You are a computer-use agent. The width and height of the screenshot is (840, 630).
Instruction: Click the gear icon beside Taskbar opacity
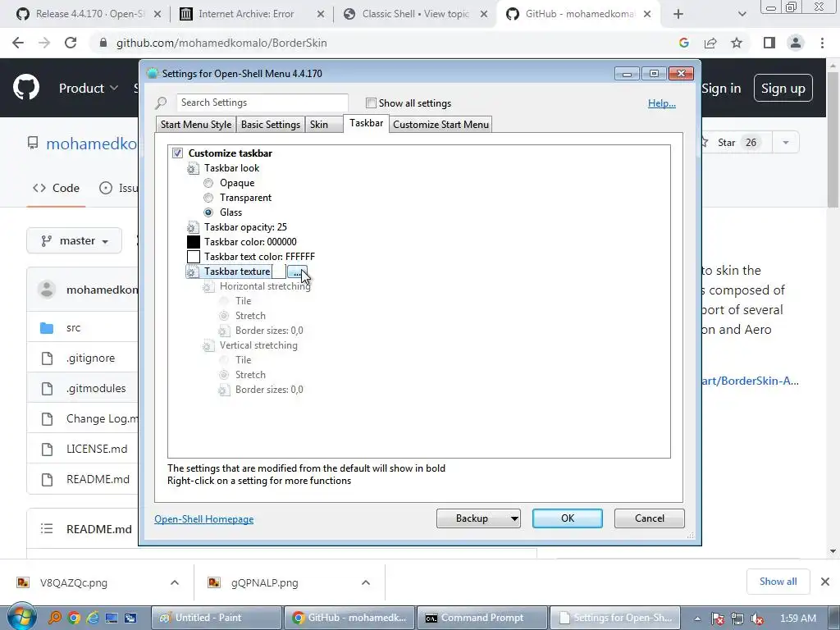coord(192,227)
